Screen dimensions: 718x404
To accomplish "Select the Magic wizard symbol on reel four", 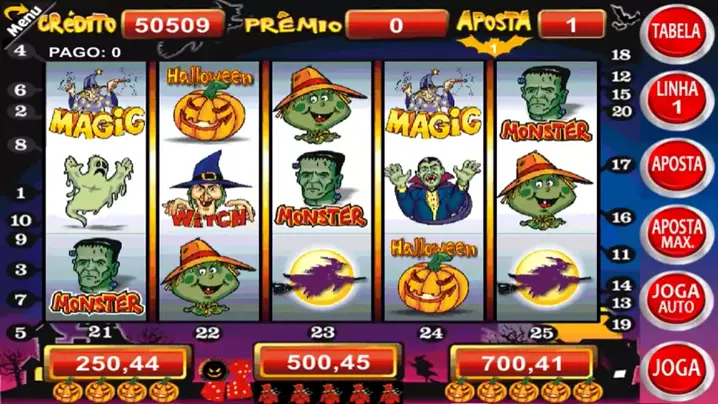I will [x=433, y=103].
